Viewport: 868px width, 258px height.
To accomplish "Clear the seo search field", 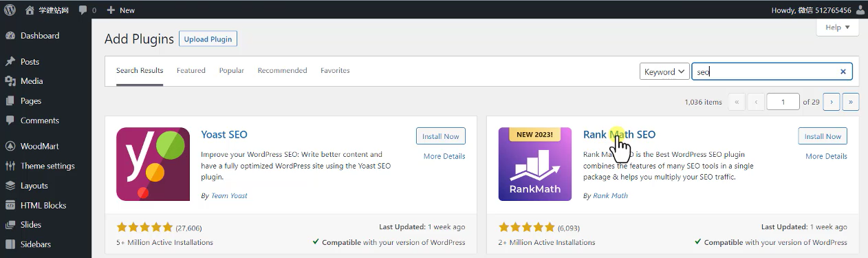I will 843,72.
